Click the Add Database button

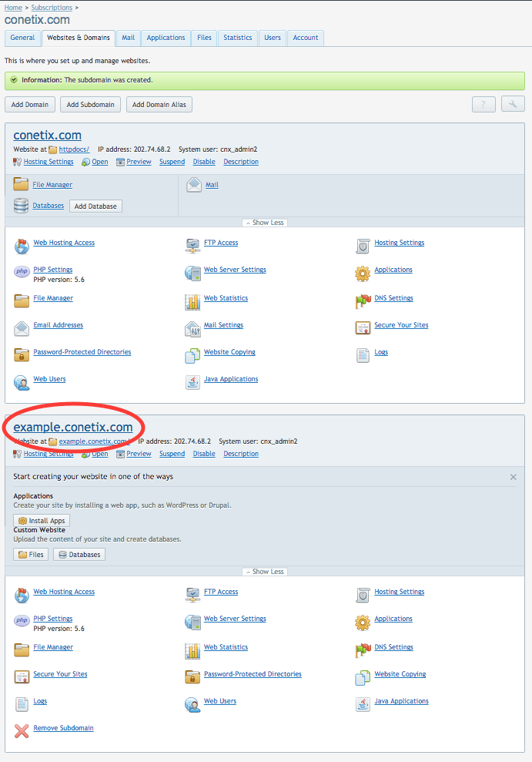tap(95, 206)
